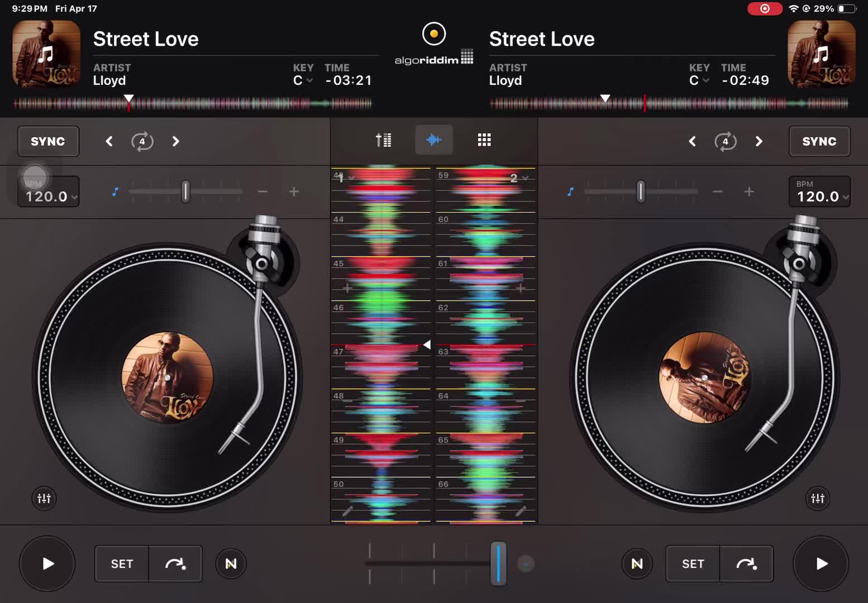Open left deck KEY C dropdown
Screen dimensions: 868x603
(x=303, y=80)
